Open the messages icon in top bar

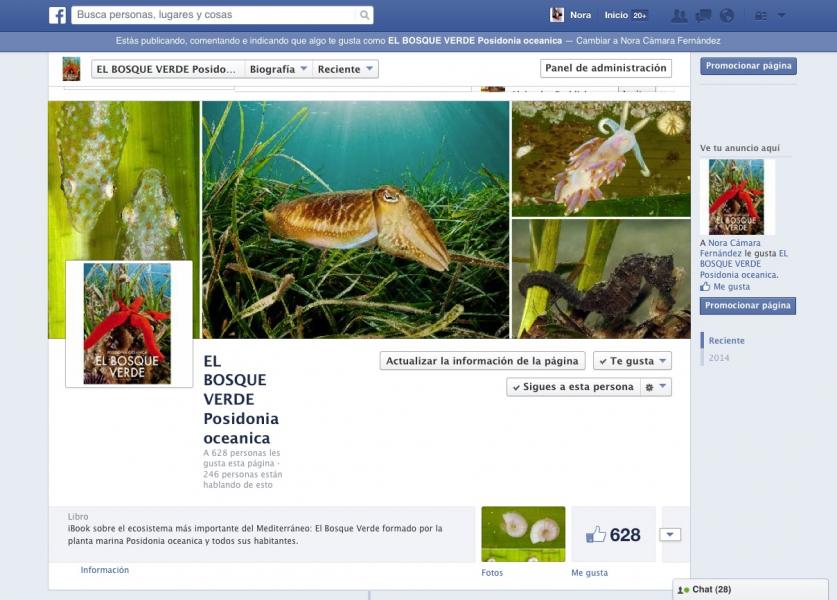(x=704, y=15)
